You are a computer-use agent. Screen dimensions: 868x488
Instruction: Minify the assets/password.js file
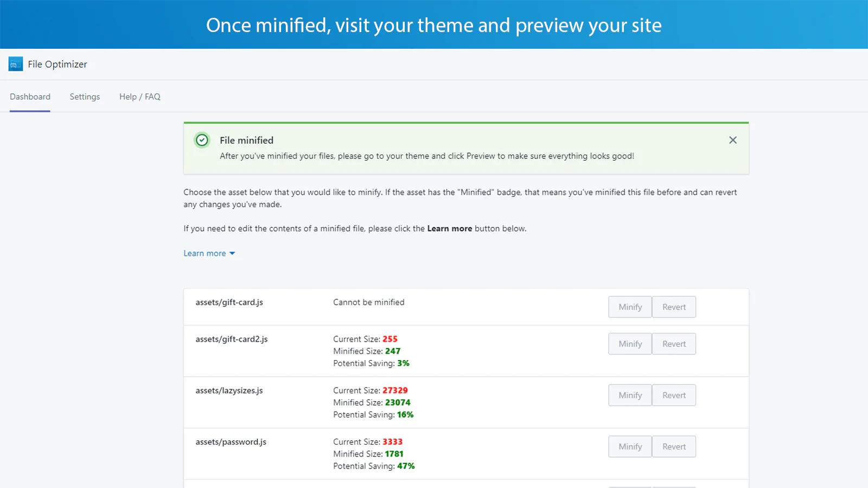click(x=630, y=446)
